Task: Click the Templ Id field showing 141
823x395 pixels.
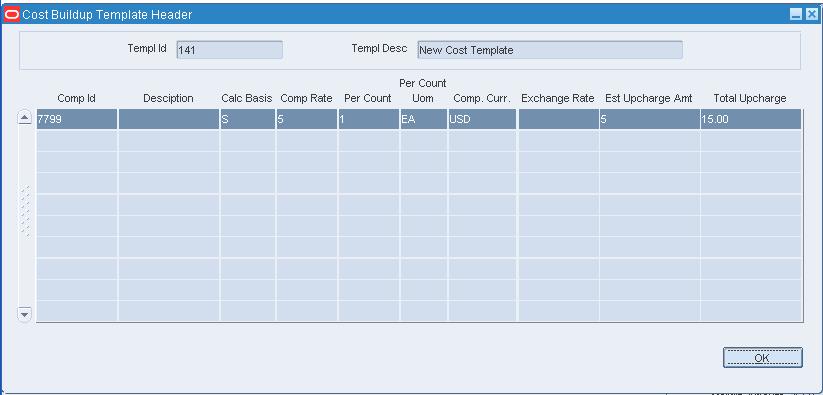Action: 229,50
